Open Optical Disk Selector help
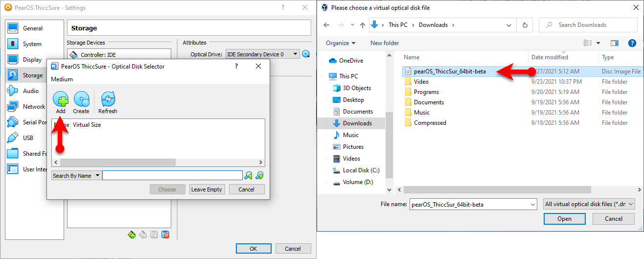The height and width of the screenshot is (259, 644). click(x=236, y=66)
